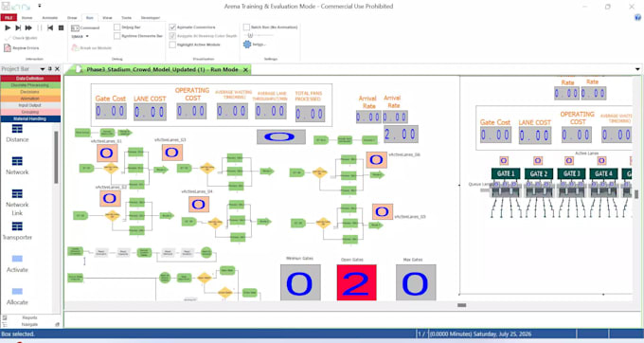Open Decisions panel
The image size is (644, 343).
(30, 92)
